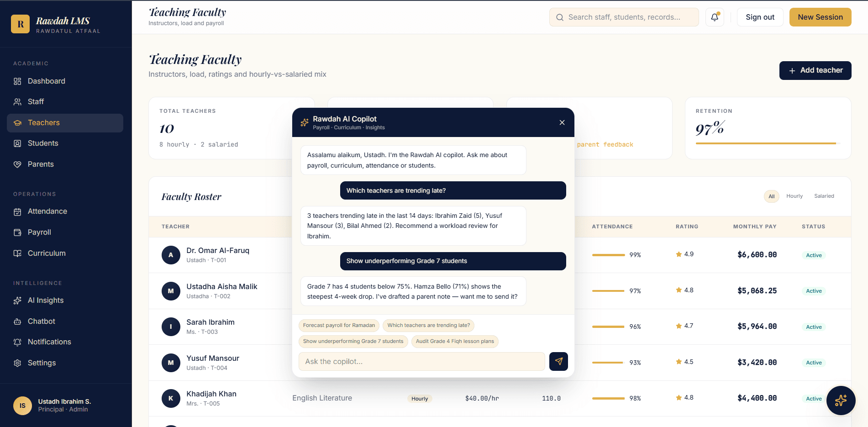
Task: Select 'Which teachers are trending late?' chip
Action: click(428, 326)
